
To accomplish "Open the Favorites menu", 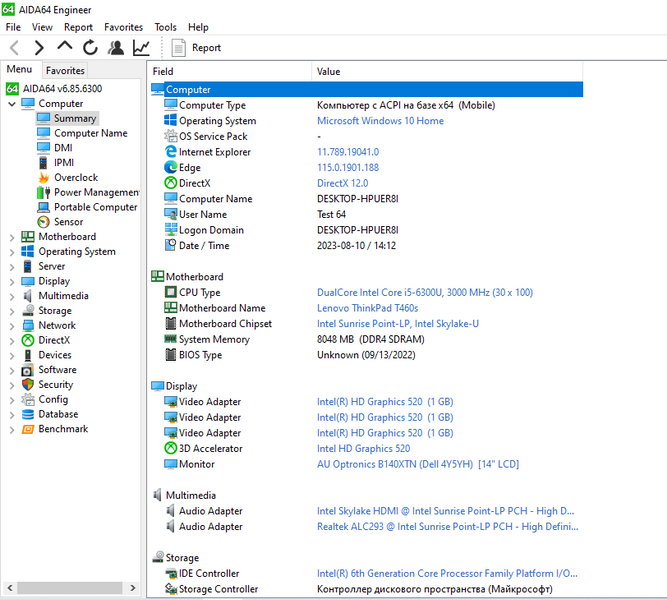I will pos(123,27).
